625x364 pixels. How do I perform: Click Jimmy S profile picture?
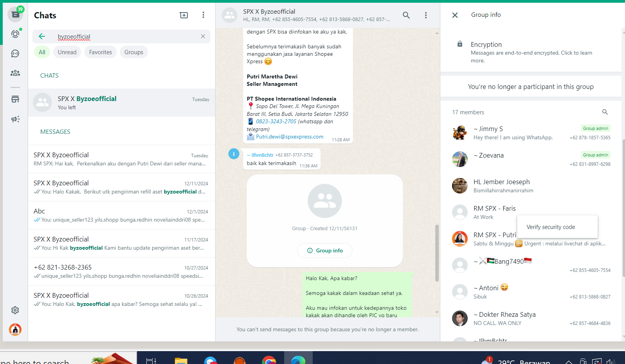pyautogui.click(x=460, y=133)
